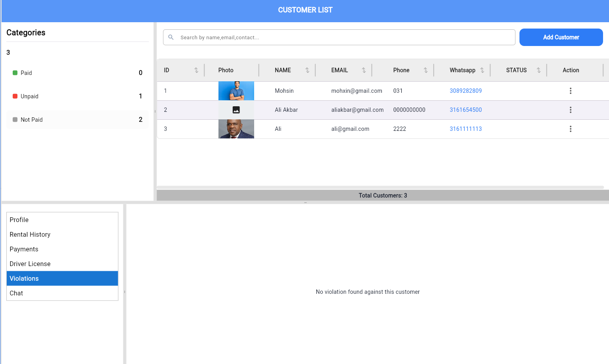609x364 pixels.
Task: Open the Rental History tab
Action: pyautogui.click(x=30, y=235)
